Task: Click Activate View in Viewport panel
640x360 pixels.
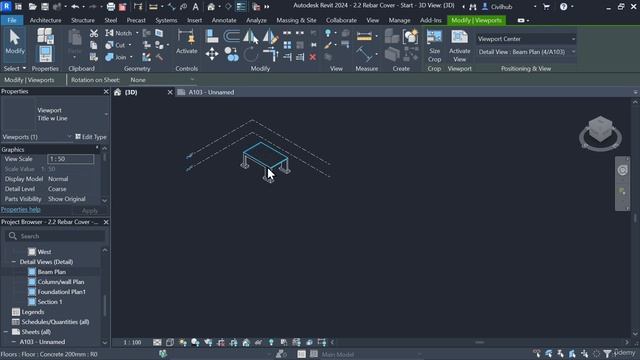Action: (460, 46)
